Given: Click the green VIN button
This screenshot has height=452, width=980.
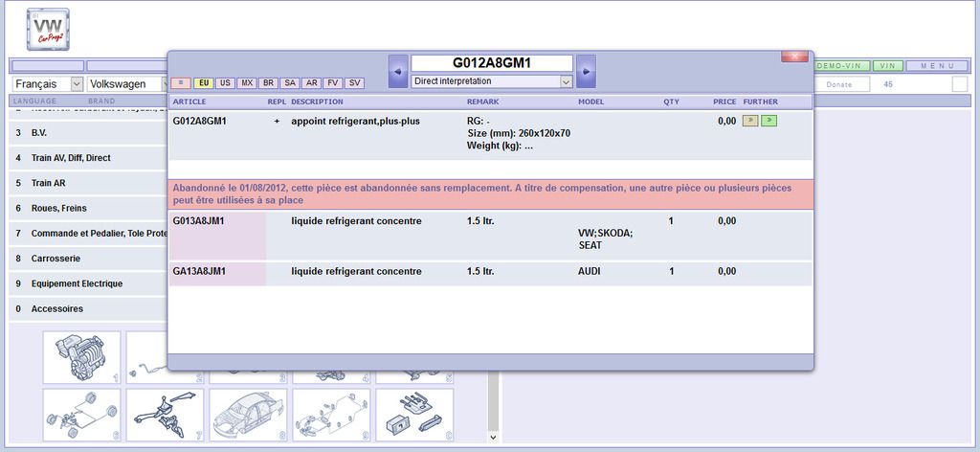Looking at the screenshot, I should [888, 66].
